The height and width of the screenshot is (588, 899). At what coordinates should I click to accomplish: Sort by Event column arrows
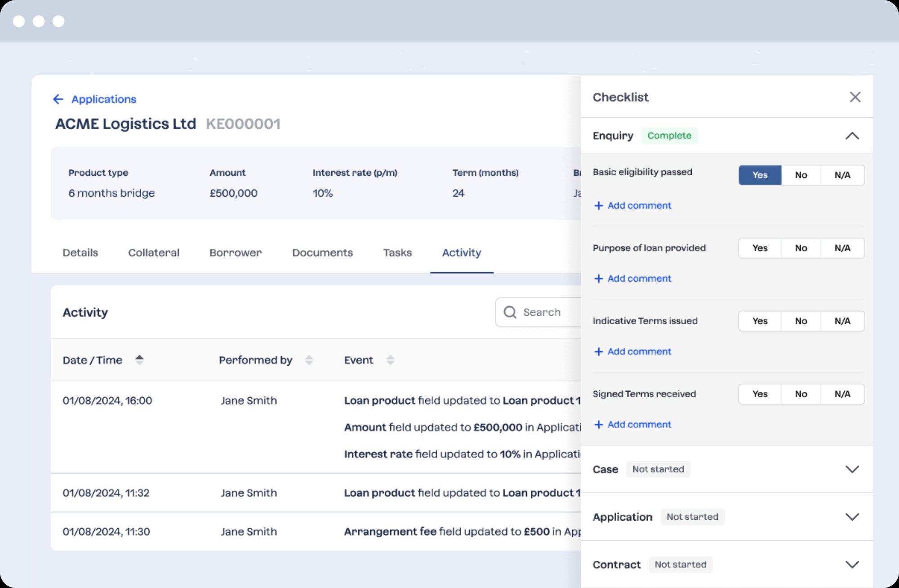(x=390, y=360)
